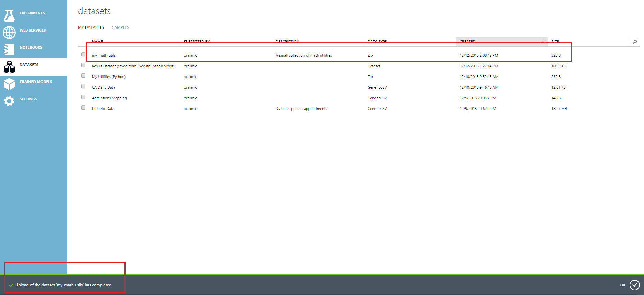Click created date 12/10/2015 9:46:43 AM

coord(479,87)
